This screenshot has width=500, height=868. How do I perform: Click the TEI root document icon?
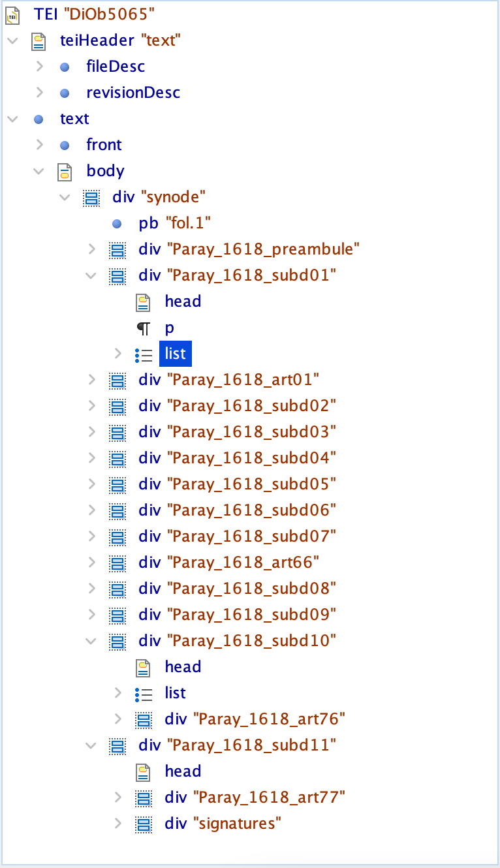coord(12,14)
